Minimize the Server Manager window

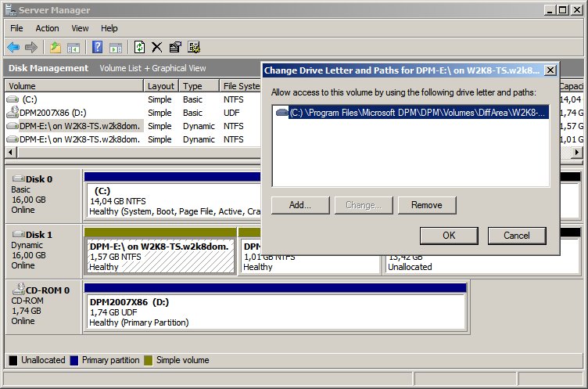(550, 9)
